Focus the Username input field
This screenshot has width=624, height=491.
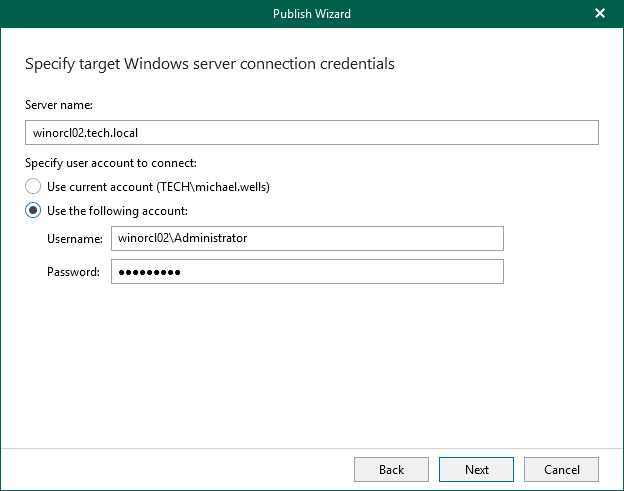(307, 238)
